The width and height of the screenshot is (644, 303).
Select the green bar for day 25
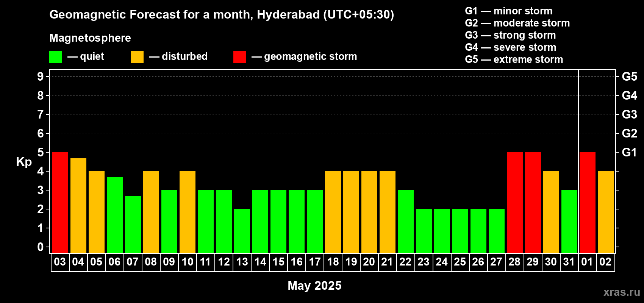(x=460, y=231)
